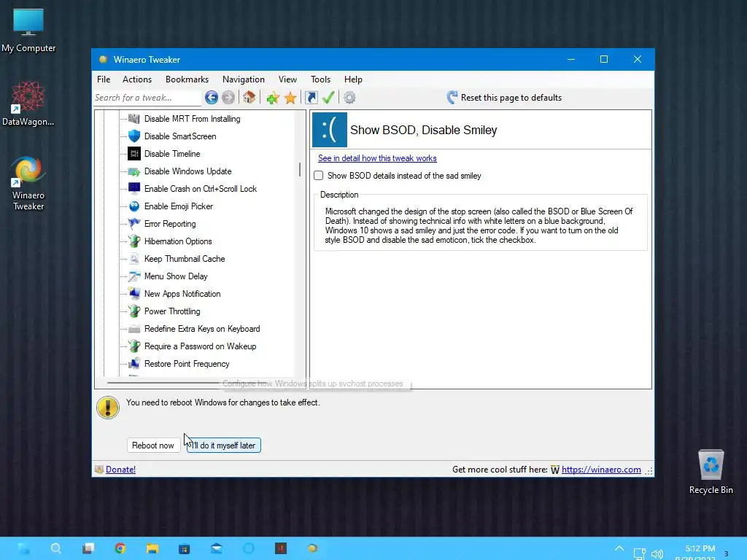Open the Recycle Bin desktop icon

[x=711, y=472]
